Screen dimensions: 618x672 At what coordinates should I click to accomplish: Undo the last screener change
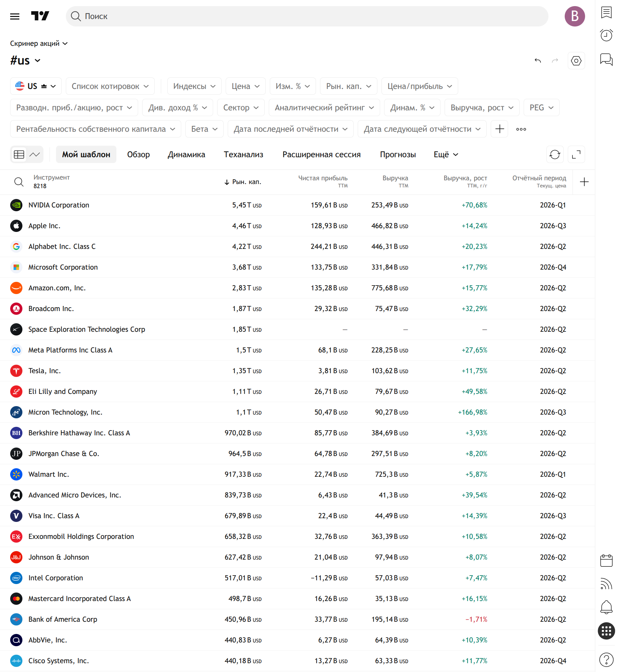[x=538, y=60]
